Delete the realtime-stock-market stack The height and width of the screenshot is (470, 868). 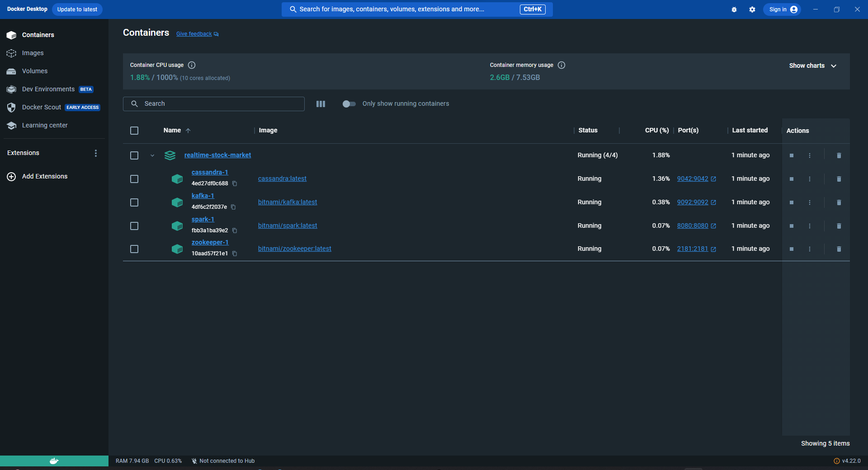[x=839, y=155]
